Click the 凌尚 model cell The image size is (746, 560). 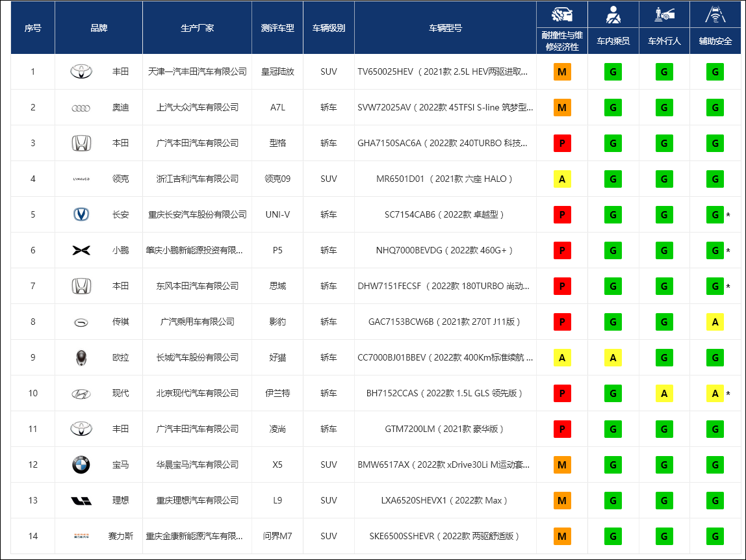point(277,429)
